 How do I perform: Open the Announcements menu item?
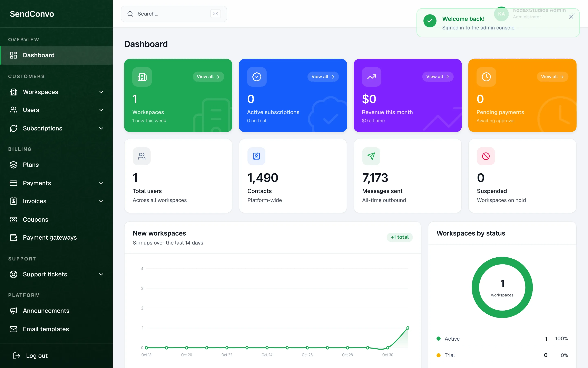tap(56, 311)
